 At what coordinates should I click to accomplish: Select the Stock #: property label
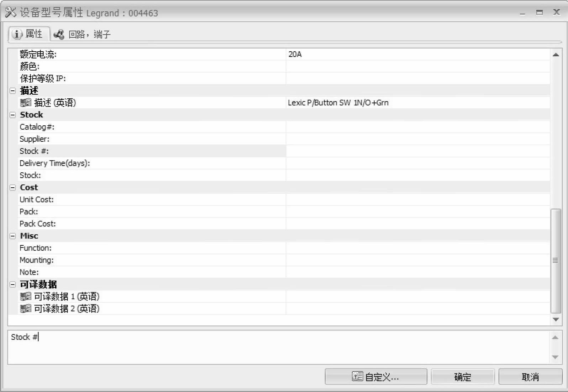click(34, 151)
